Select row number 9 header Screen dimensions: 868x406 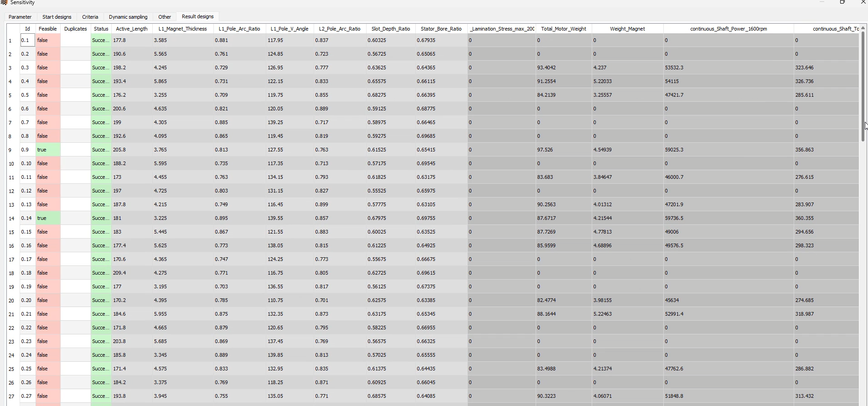(10, 150)
